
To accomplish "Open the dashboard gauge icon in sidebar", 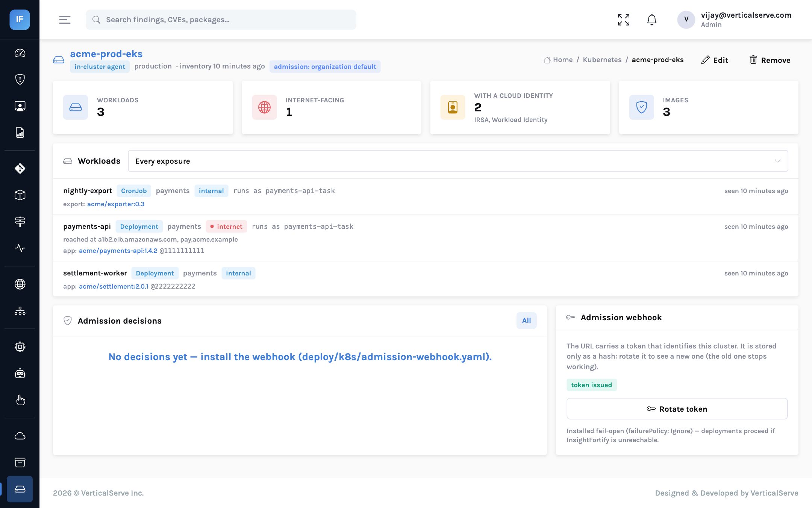I will click(20, 53).
